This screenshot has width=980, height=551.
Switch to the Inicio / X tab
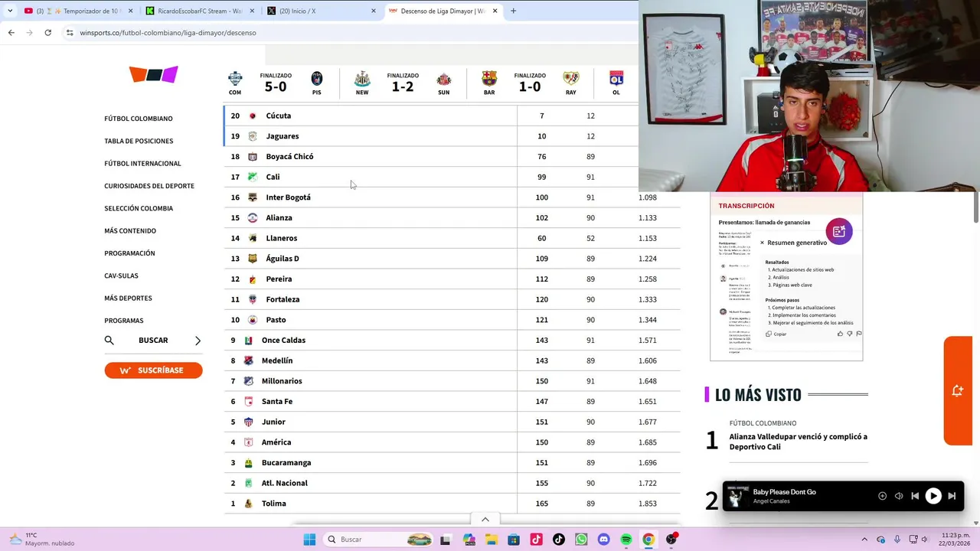click(x=322, y=11)
